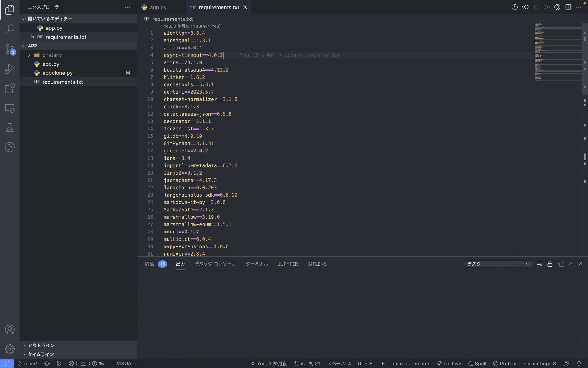Toggle notifications via the status bar bell
Viewport: 588px width, 368px height.
coord(579,364)
